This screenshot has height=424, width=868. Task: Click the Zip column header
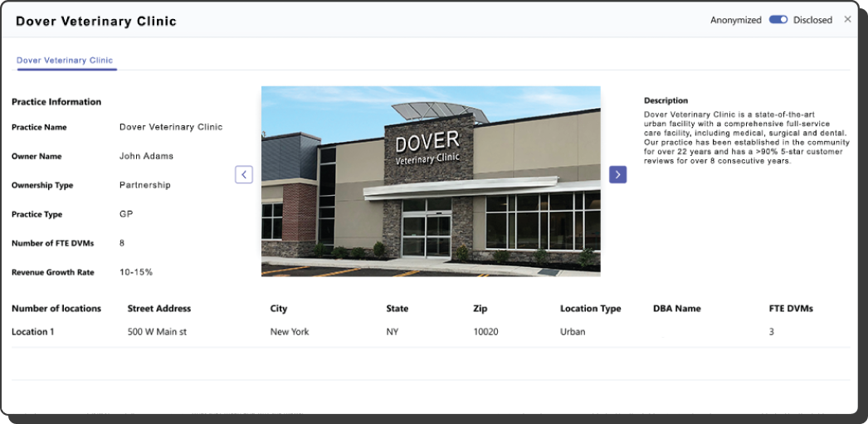tap(480, 309)
